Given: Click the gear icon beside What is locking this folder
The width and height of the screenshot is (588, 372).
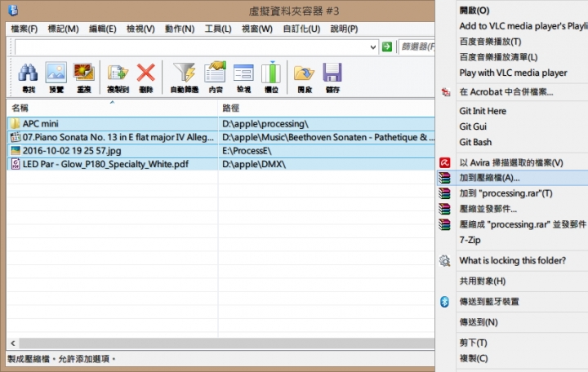Looking at the screenshot, I should pyautogui.click(x=445, y=261).
